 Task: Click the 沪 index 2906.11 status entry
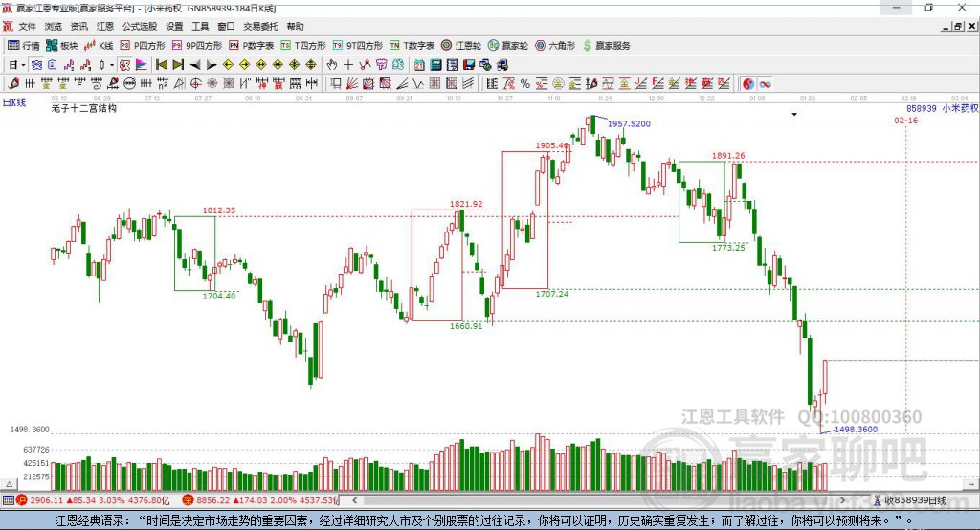93,500
